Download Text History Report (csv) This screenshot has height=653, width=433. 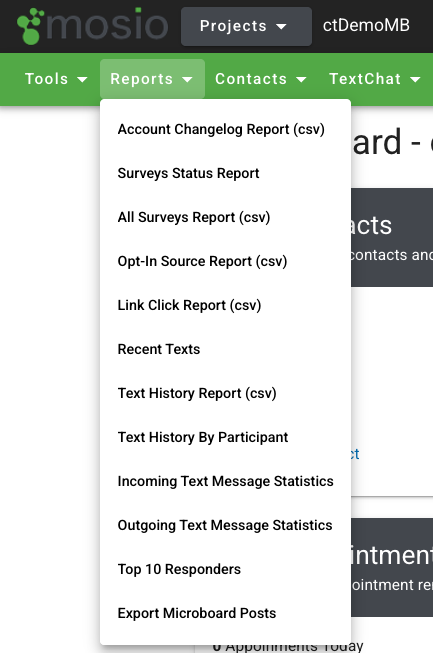tap(225, 394)
